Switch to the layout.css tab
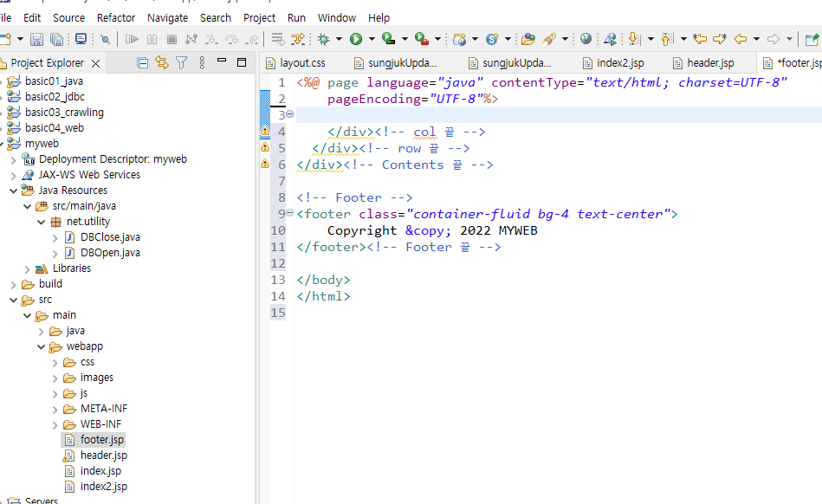This screenshot has width=822, height=504. pos(302,63)
